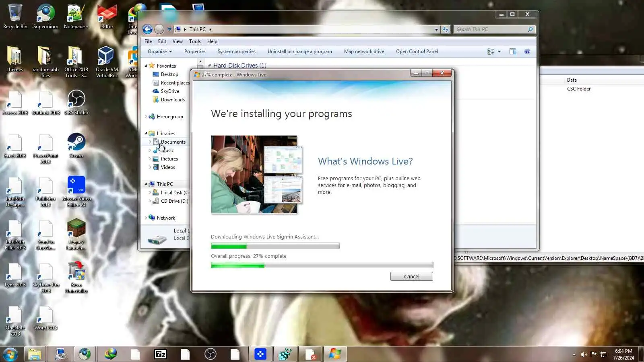Click System properties toolbar button

click(237, 51)
